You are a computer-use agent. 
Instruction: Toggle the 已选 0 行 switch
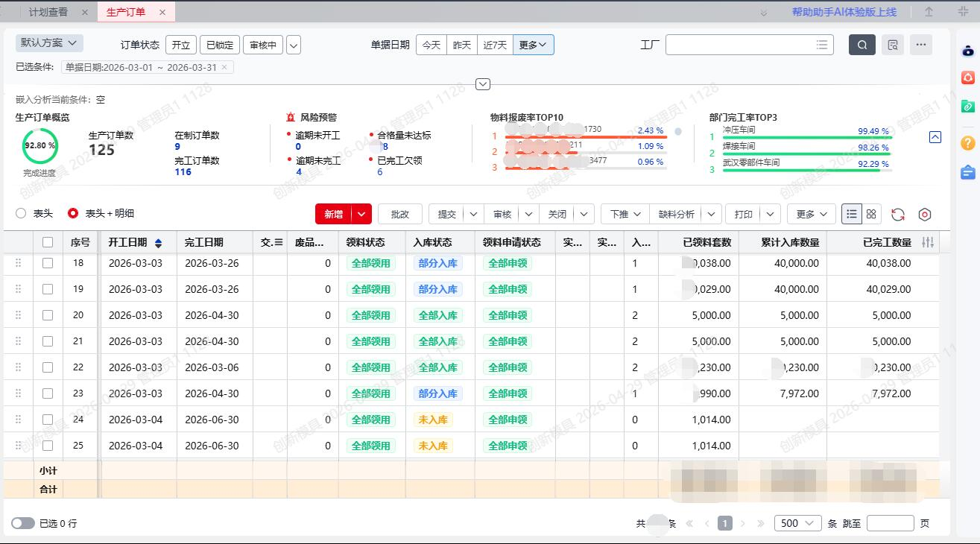(x=23, y=523)
